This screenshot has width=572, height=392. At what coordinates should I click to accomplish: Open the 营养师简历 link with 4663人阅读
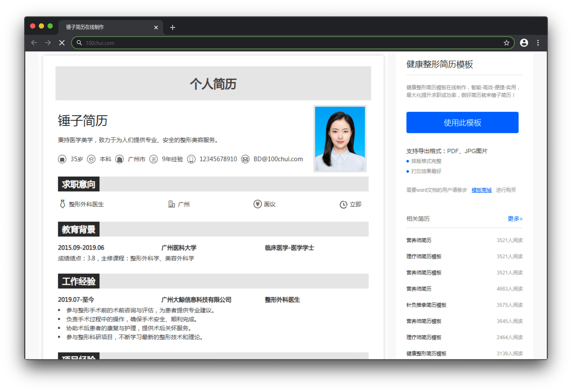click(419, 289)
